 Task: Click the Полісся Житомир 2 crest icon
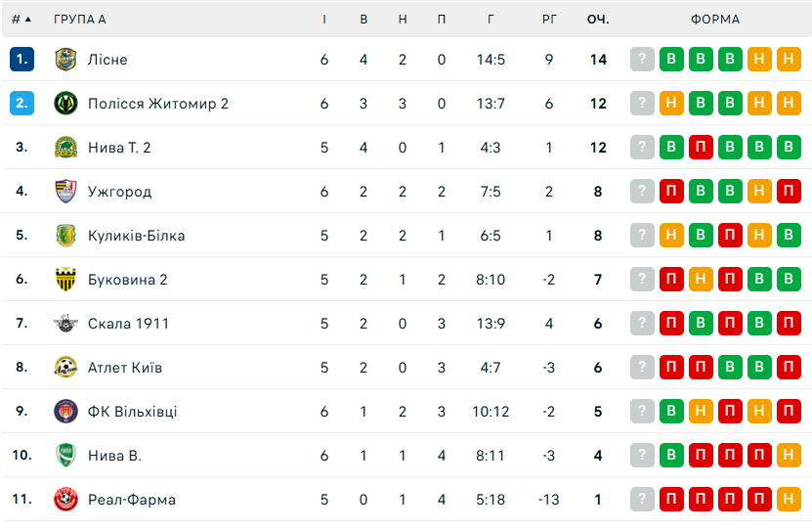pos(65,104)
